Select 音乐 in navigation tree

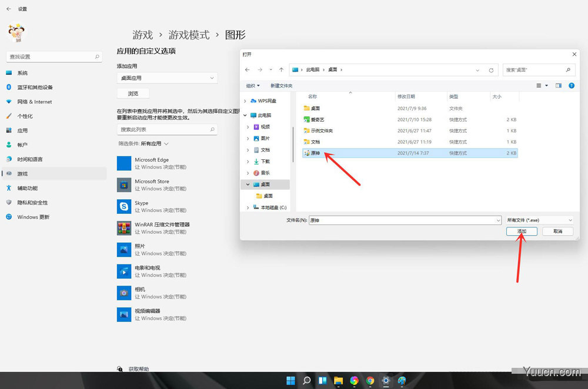pos(265,173)
